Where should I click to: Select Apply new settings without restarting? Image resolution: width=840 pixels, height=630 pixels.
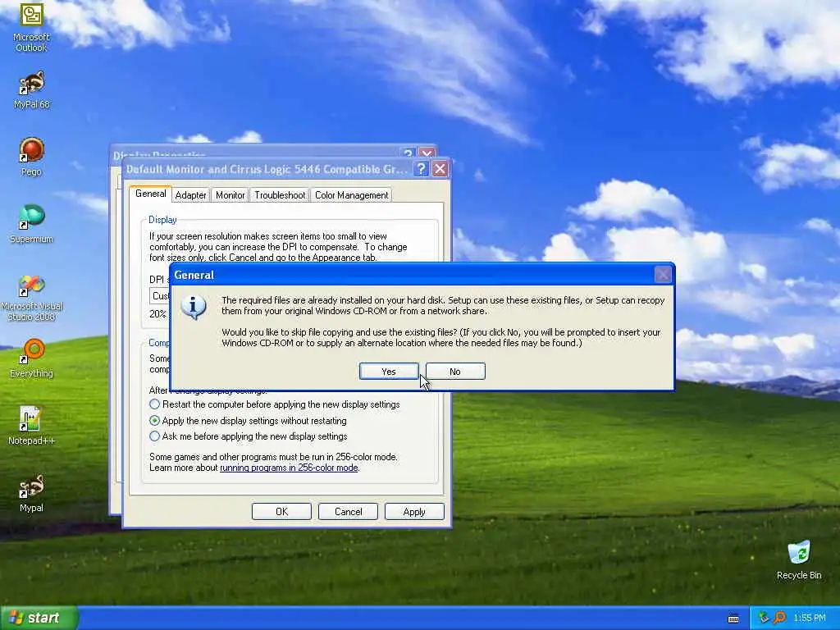click(248, 421)
